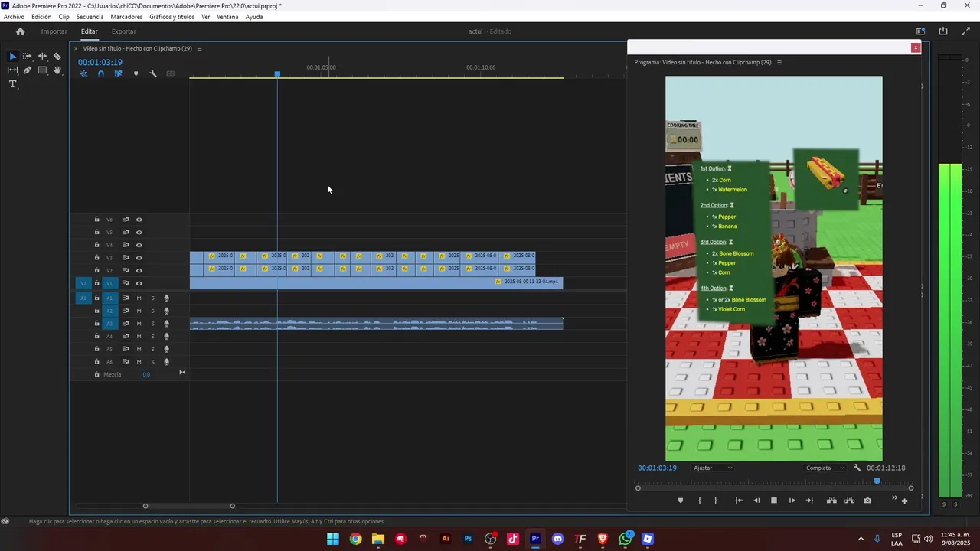Select the Pen tool

pos(27,70)
